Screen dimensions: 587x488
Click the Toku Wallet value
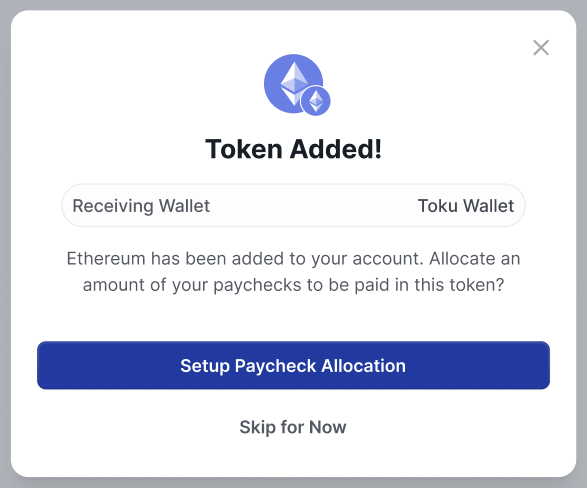point(466,206)
